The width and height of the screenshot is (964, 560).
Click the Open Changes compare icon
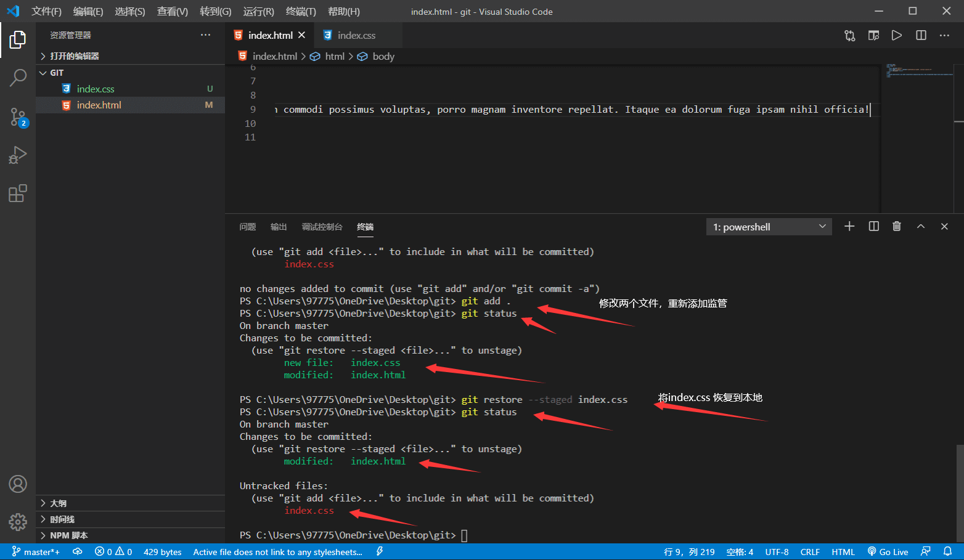(850, 36)
